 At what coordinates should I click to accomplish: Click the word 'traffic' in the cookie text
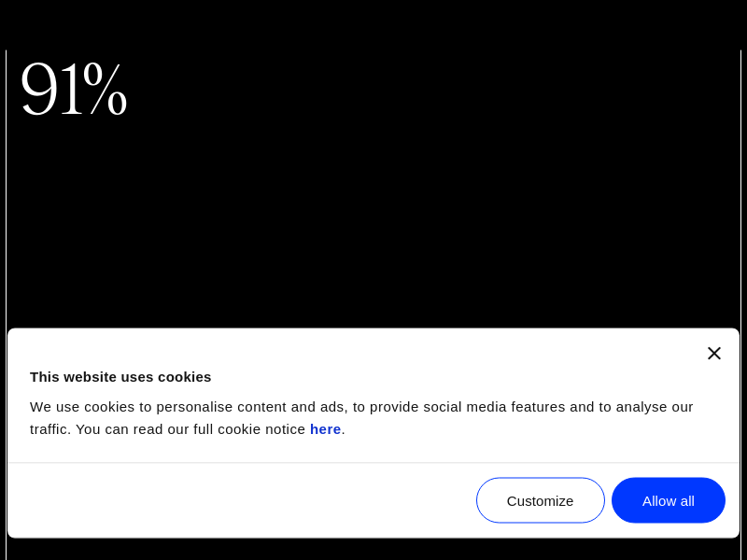tap(49, 429)
